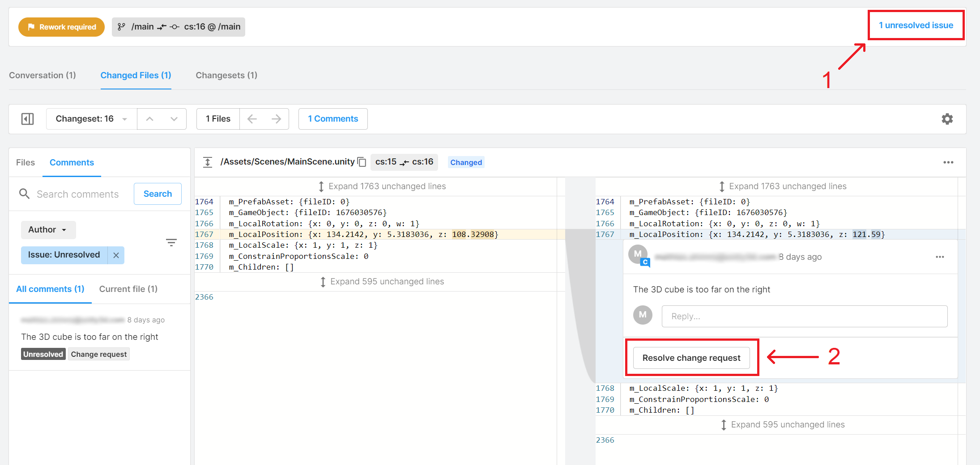Click Resolve change request button
The image size is (980, 465).
pyautogui.click(x=691, y=358)
